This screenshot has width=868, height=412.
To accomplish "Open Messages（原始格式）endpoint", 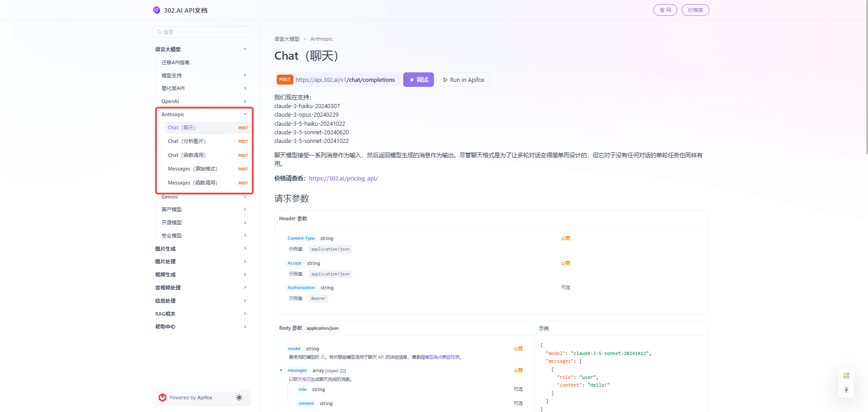I will pos(208,169).
